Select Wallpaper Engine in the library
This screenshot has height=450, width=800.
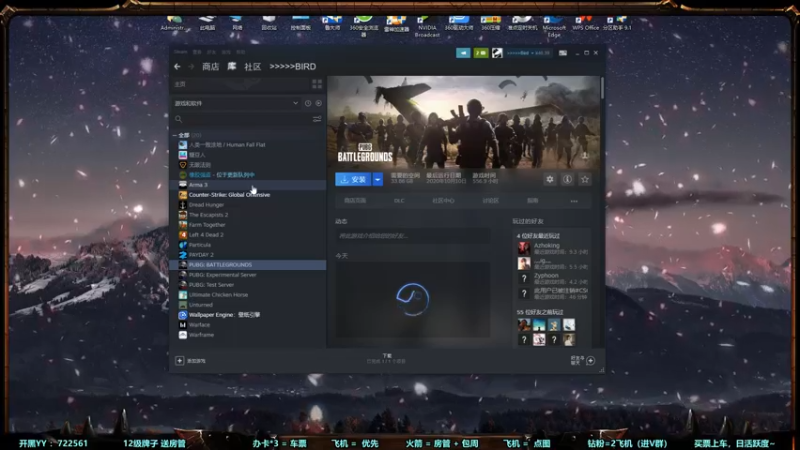pyautogui.click(x=248, y=315)
